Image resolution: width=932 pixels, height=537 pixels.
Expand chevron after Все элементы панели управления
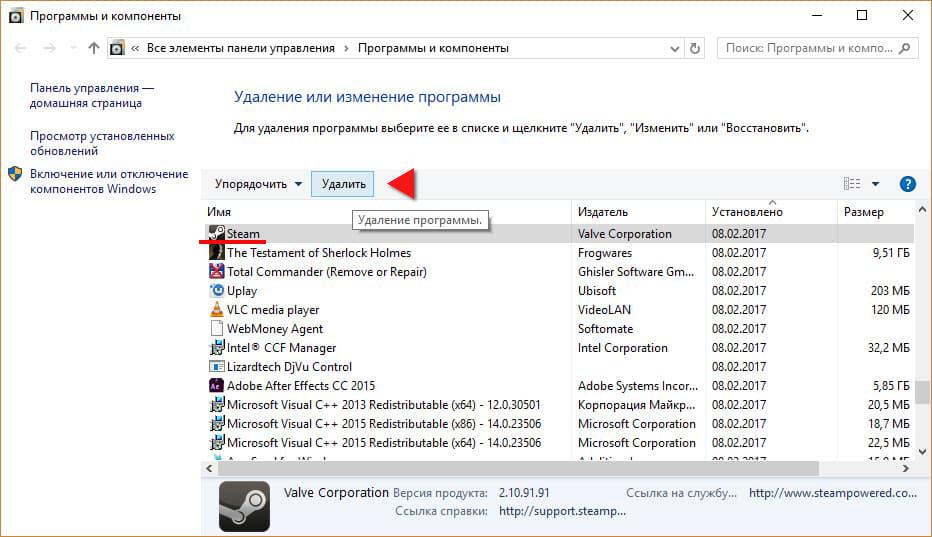[346, 48]
